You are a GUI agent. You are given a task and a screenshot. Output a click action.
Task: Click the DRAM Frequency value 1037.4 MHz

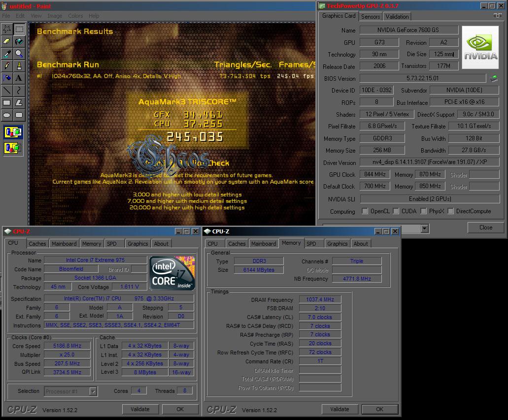coord(320,299)
